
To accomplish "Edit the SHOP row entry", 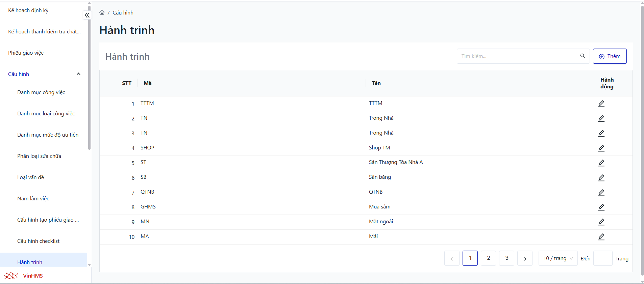I will (x=601, y=148).
